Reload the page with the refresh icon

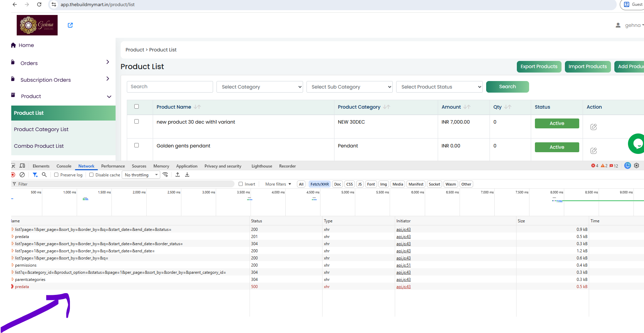[x=39, y=4]
